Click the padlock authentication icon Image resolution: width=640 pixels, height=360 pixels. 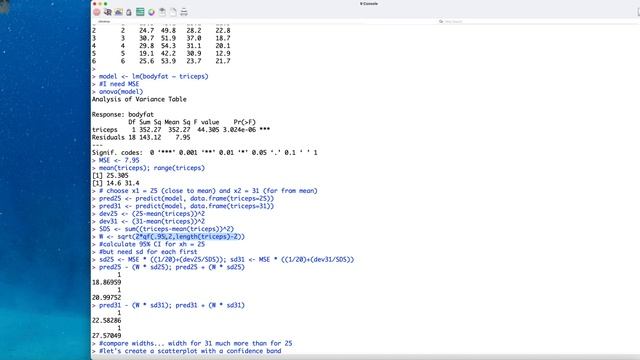click(x=129, y=12)
